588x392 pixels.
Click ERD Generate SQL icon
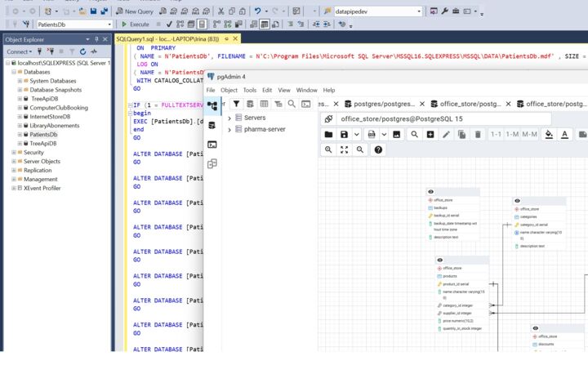click(x=372, y=134)
